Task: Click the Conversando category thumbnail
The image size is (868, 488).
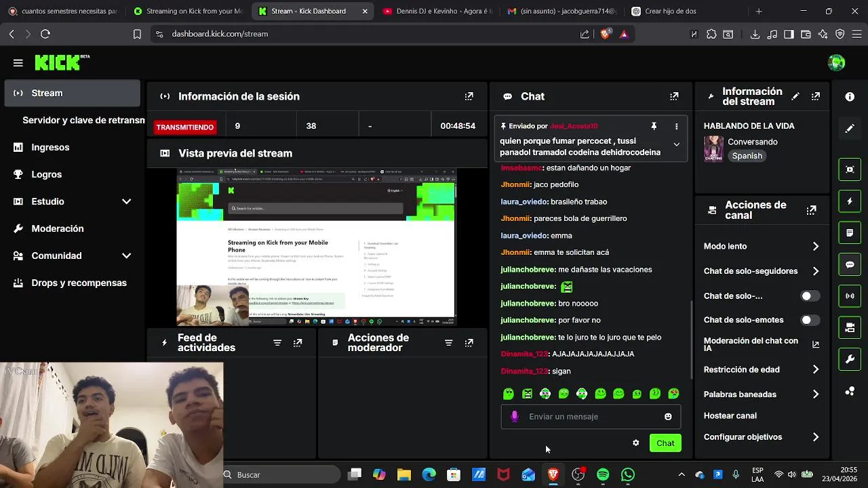Action: pyautogui.click(x=713, y=148)
